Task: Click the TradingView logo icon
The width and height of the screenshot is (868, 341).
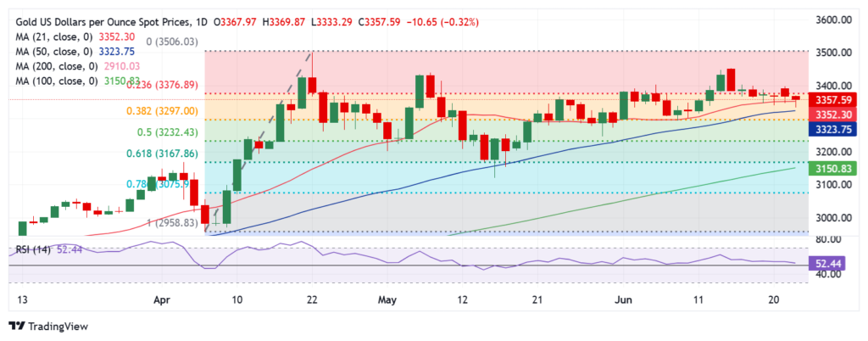Action: [17, 326]
